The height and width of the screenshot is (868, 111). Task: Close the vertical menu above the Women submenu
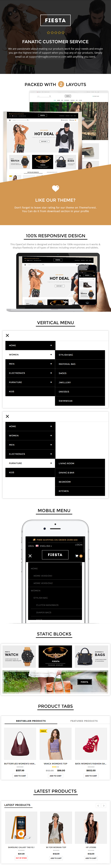click(7, 335)
